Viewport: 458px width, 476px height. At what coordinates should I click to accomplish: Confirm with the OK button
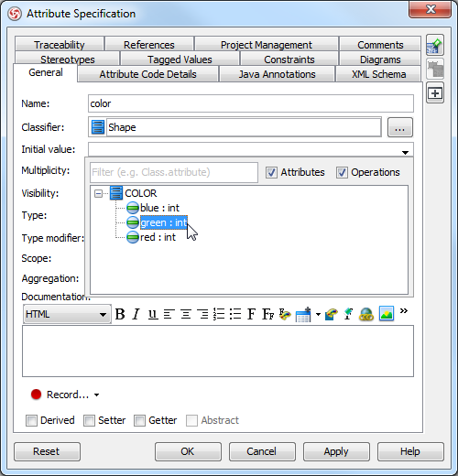[x=188, y=451]
